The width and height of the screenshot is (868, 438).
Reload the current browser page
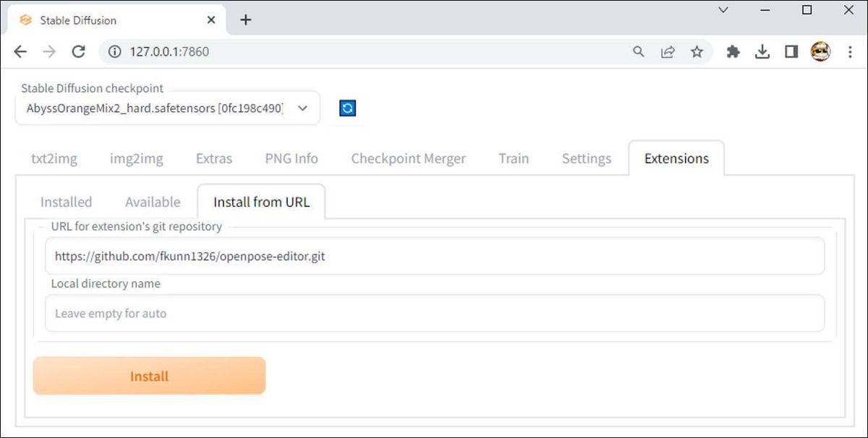[x=79, y=51]
